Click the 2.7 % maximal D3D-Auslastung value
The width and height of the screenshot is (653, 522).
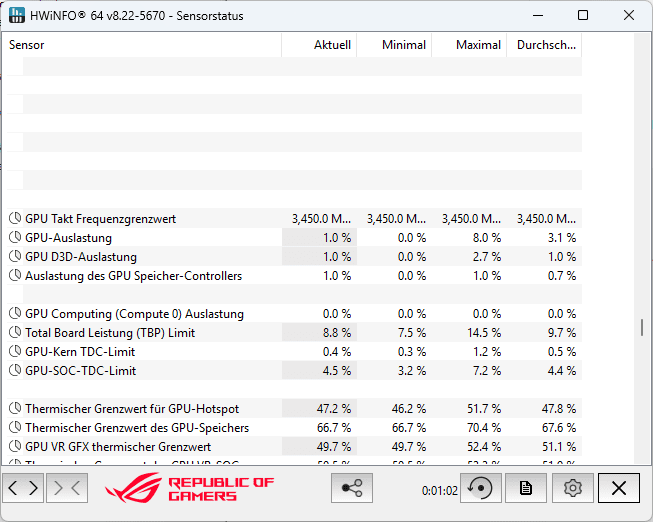click(x=487, y=257)
